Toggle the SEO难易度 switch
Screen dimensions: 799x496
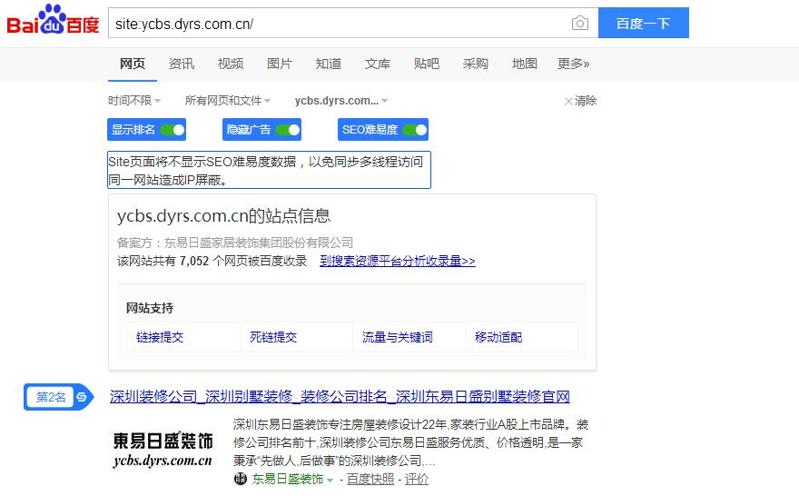point(414,129)
